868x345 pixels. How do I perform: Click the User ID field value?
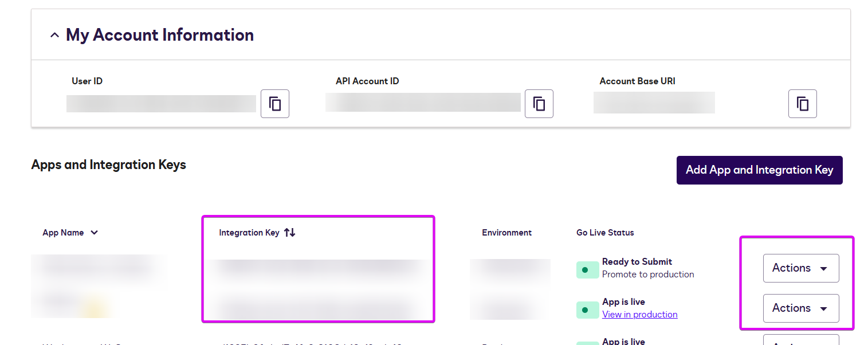160,103
